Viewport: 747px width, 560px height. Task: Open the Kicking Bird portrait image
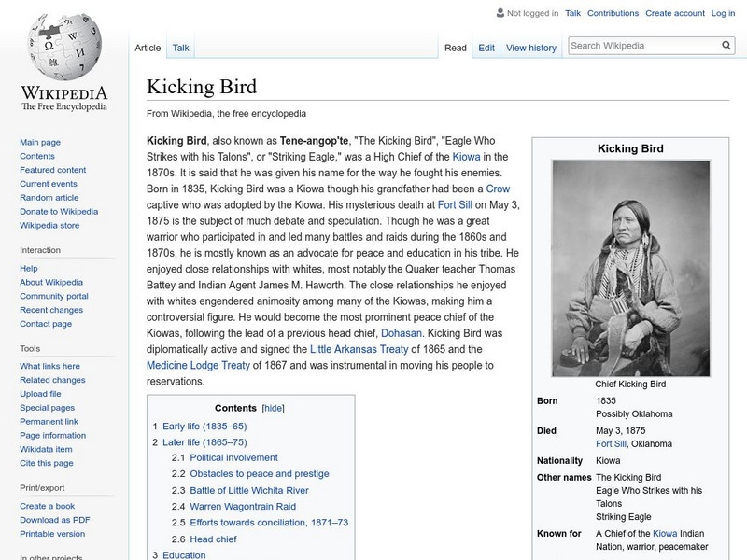pos(631,268)
